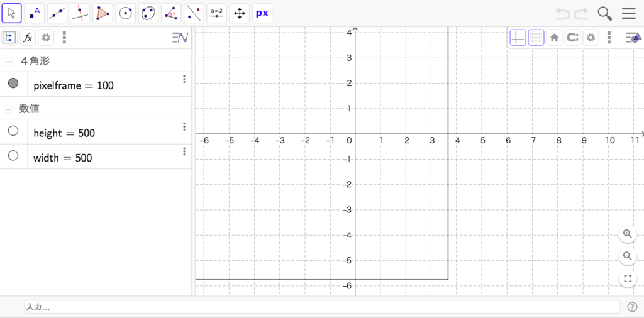Select the width = 500 entry
Image resolution: width=644 pixels, height=318 pixels.
[x=62, y=158]
